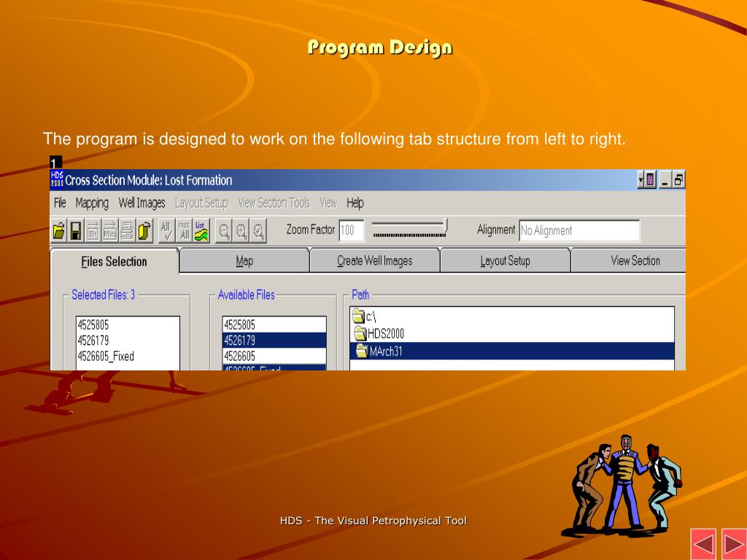The image size is (747, 560).
Task: Select 4525805 in Available Files list
Action: [274, 324]
